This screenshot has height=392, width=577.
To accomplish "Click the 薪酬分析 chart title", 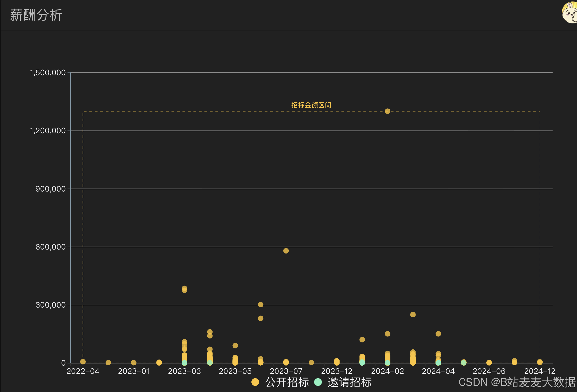I will click(36, 15).
